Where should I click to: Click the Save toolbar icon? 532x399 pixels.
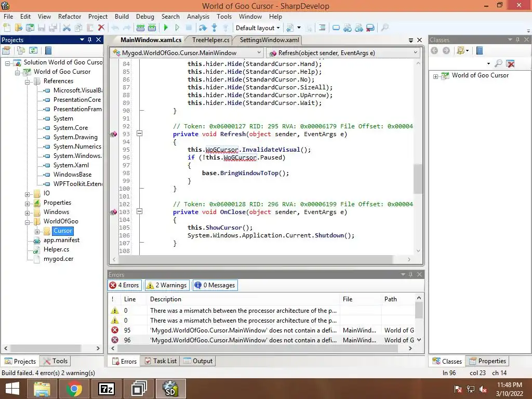[42, 28]
